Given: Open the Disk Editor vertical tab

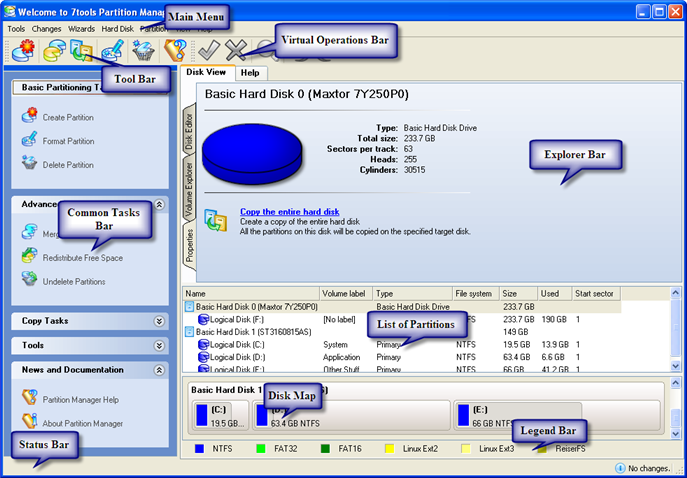Looking at the screenshot, I should click(x=189, y=130).
